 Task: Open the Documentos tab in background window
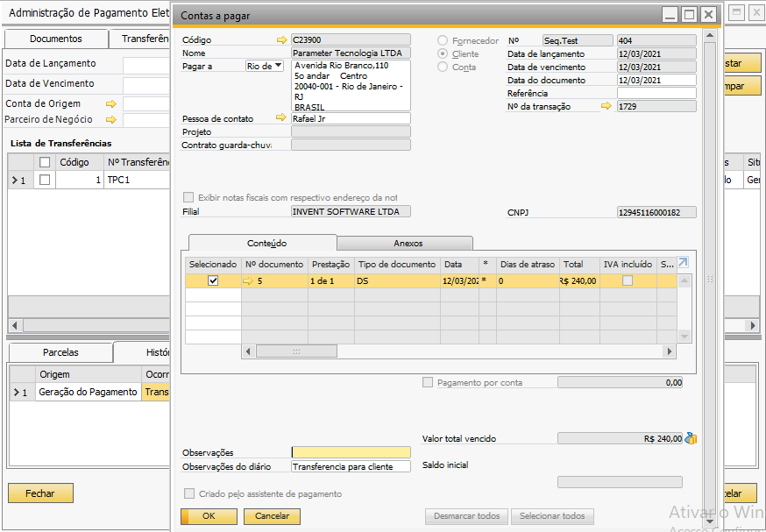click(56, 39)
